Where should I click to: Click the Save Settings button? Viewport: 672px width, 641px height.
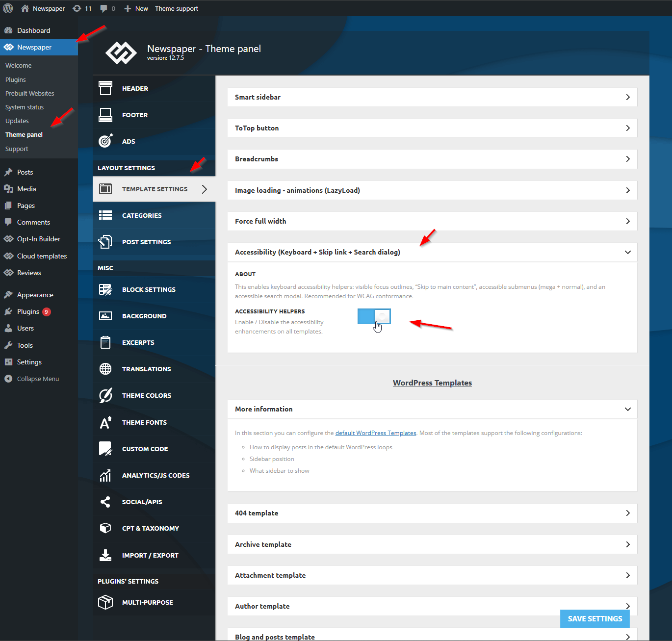tap(594, 619)
